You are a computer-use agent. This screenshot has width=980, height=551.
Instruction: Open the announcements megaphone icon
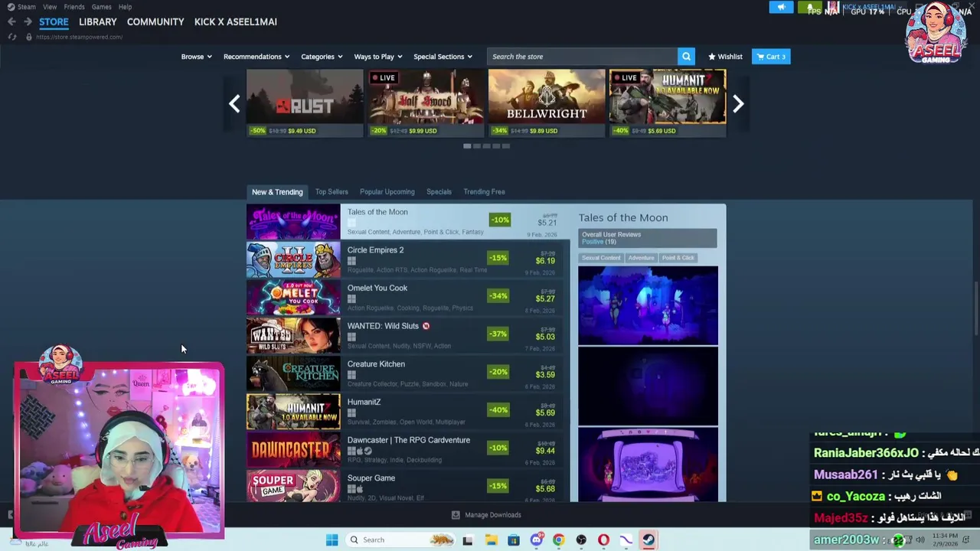[x=781, y=8]
